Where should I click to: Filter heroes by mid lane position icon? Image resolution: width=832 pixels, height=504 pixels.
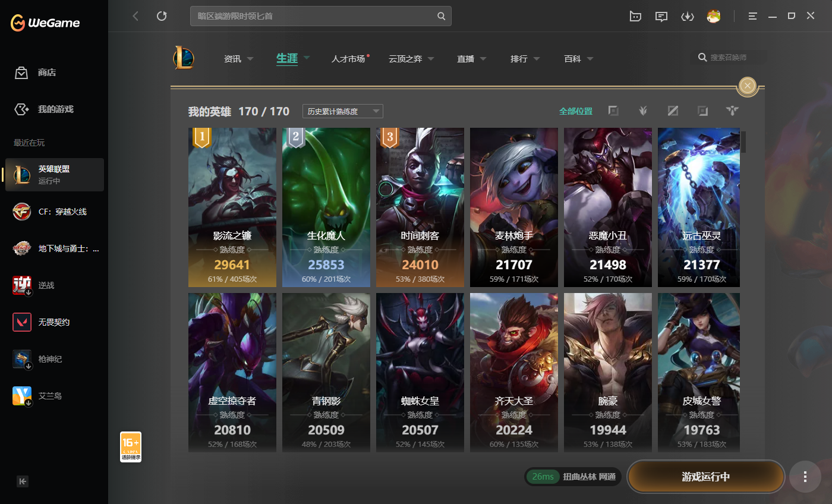[x=673, y=111]
